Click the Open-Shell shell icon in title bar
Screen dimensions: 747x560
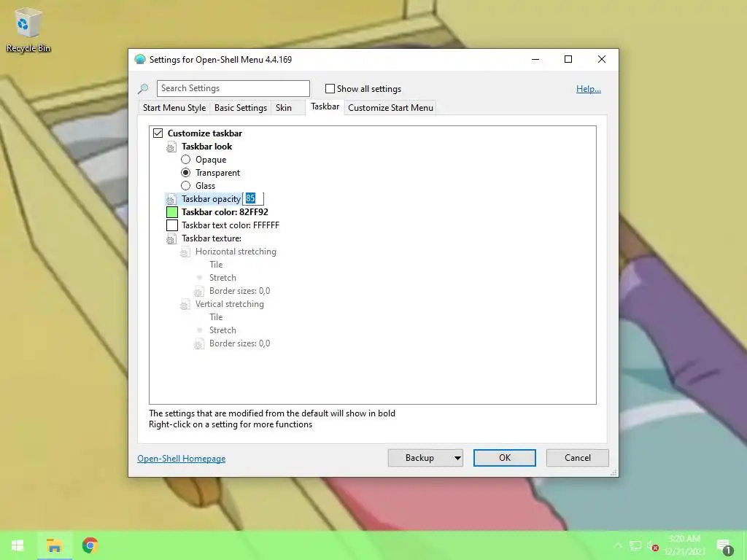pos(139,60)
